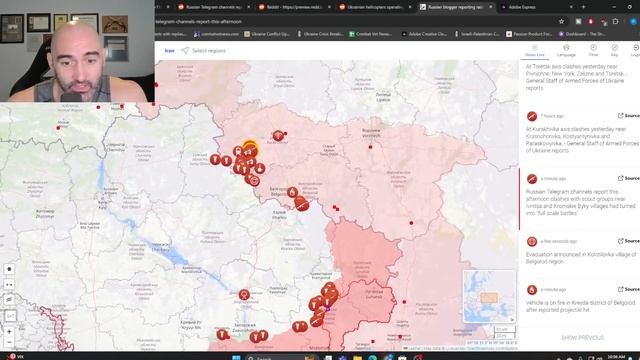This screenshot has width=640, height=360.
Task: Close the Russian blogger reporting tab
Action: pyautogui.click(x=491, y=7)
